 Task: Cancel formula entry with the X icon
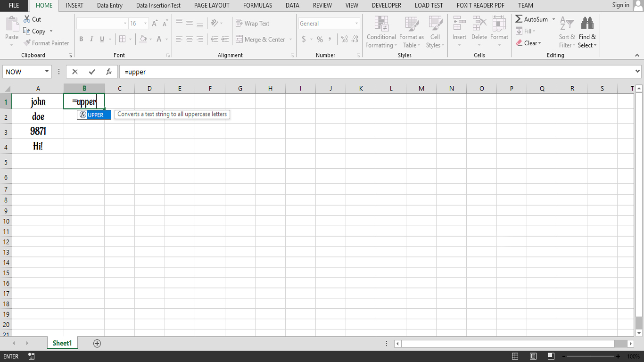click(75, 72)
